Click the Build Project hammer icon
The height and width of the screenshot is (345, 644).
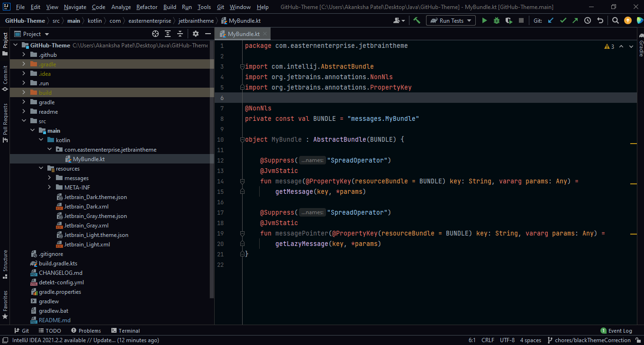[x=417, y=20]
